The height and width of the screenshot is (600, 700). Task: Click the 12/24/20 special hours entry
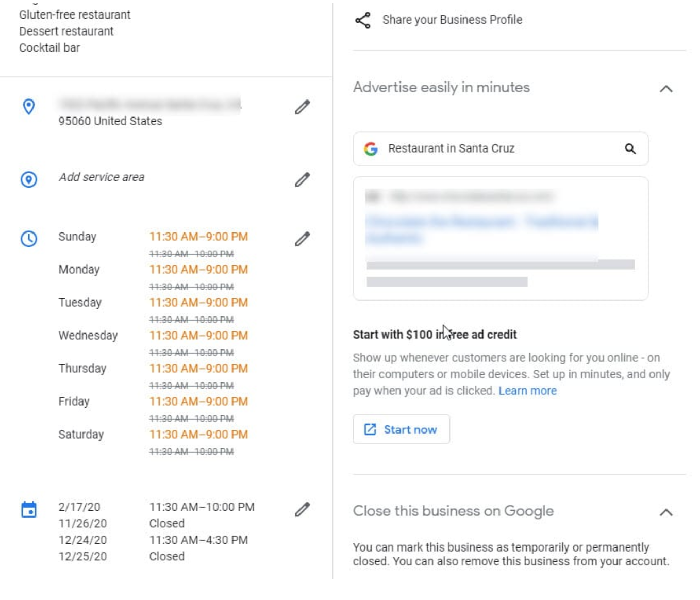(x=82, y=540)
